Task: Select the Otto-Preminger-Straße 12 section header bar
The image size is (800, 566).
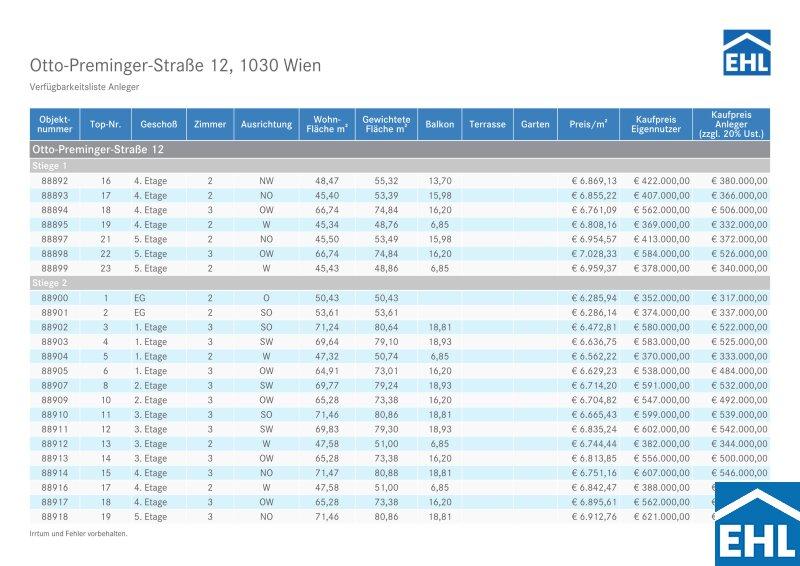Action: (x=400, y=149)
